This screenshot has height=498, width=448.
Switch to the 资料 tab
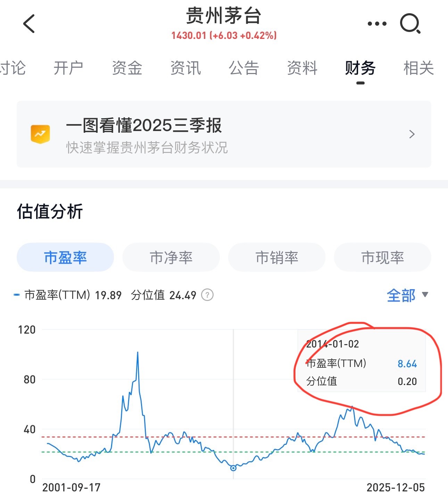(302, 68)
